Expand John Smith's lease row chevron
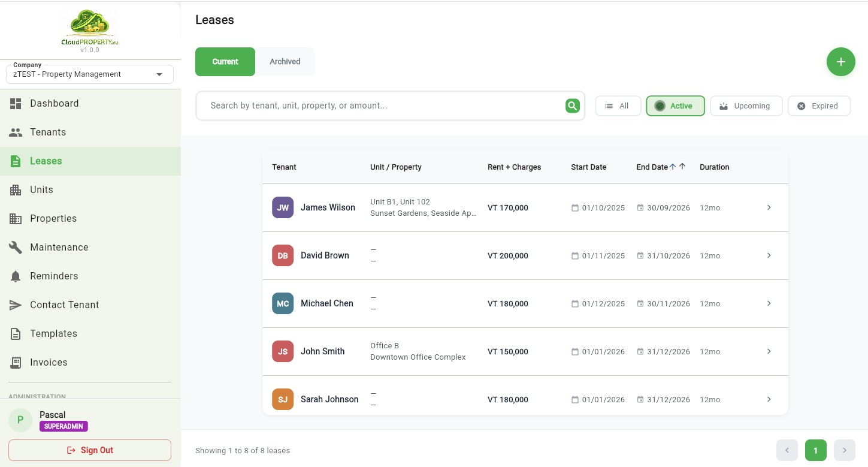 point(769,352)
